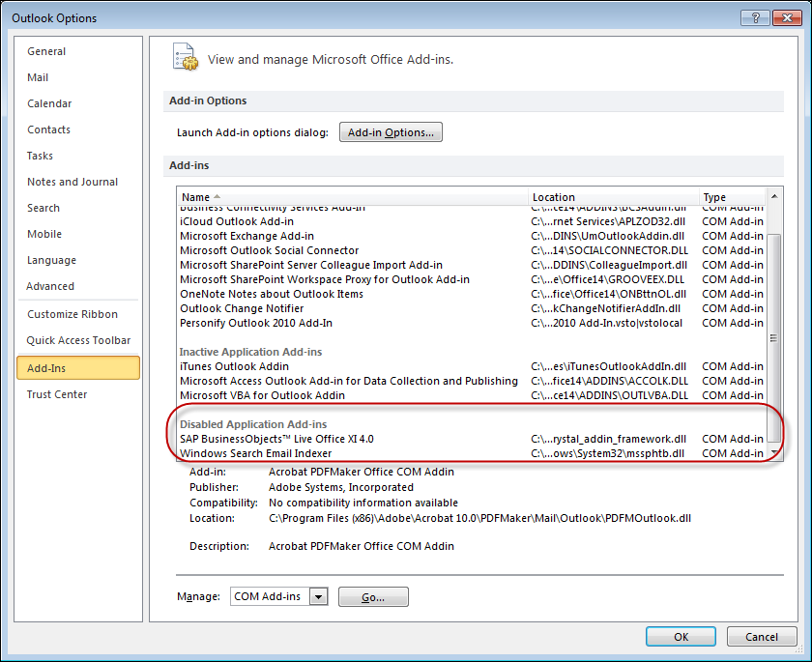Click the Add-in Options button
The height and width of the screenshot is (662, 812).
391,132
